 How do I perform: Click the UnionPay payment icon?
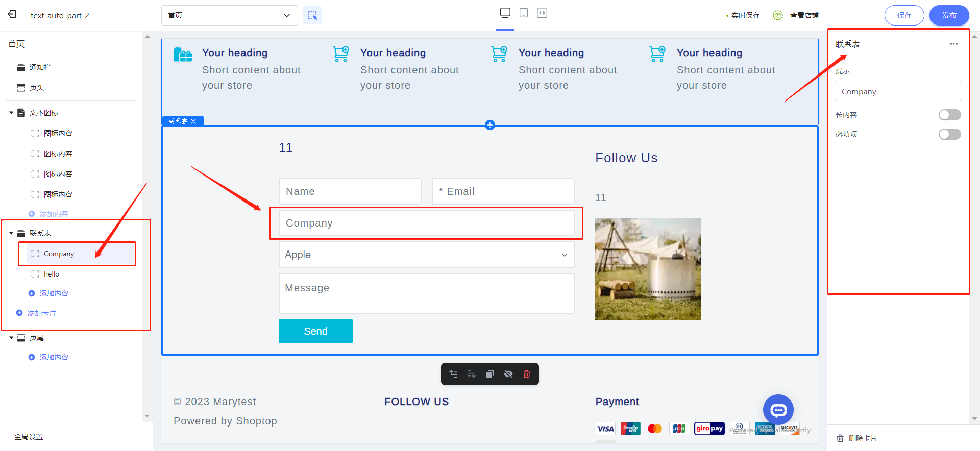tap(630, 429)
